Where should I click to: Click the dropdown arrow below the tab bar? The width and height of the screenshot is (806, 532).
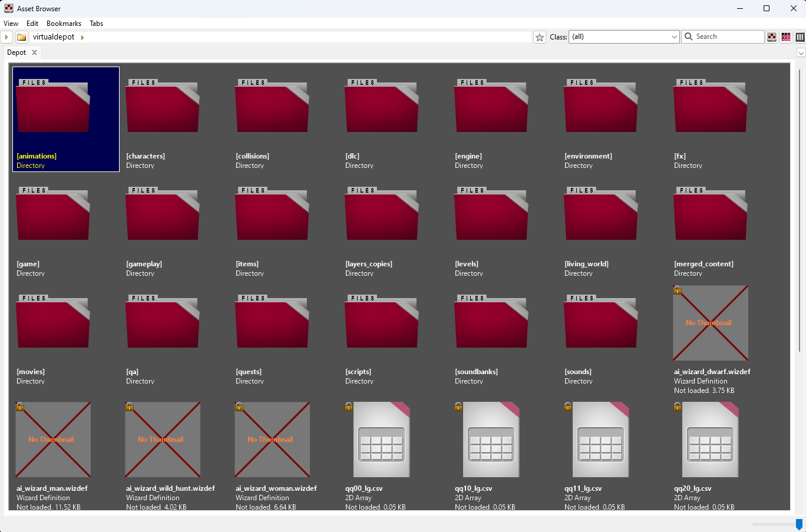click(801, 52)
